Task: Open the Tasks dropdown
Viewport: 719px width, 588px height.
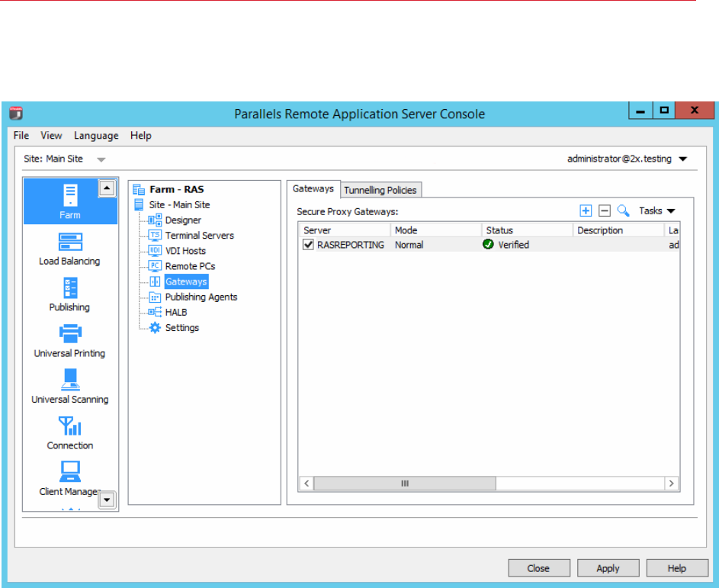Action: [656, 210]
